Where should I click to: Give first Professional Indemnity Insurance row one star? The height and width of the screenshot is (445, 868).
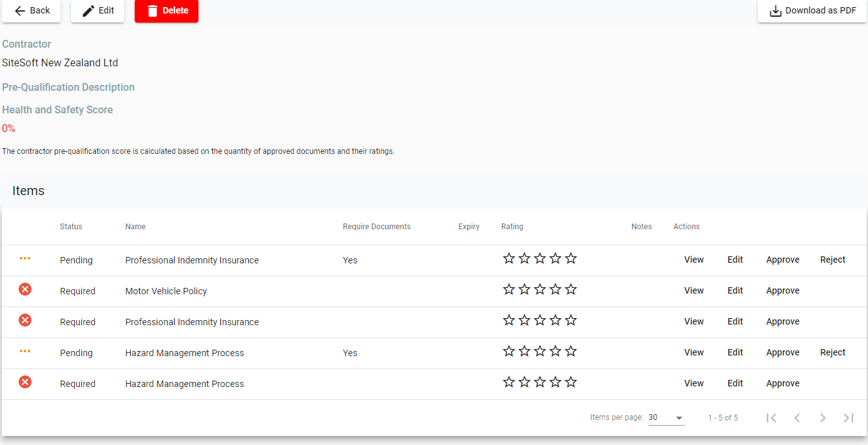[509, 259]
